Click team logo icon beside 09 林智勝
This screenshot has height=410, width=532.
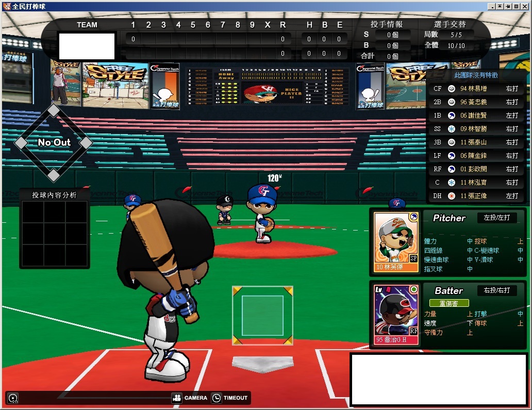452,128
